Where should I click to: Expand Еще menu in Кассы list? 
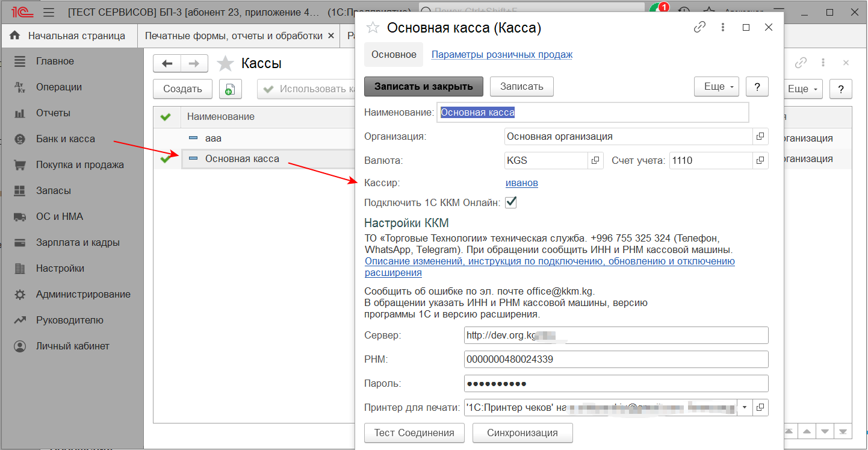pos(804,89)
